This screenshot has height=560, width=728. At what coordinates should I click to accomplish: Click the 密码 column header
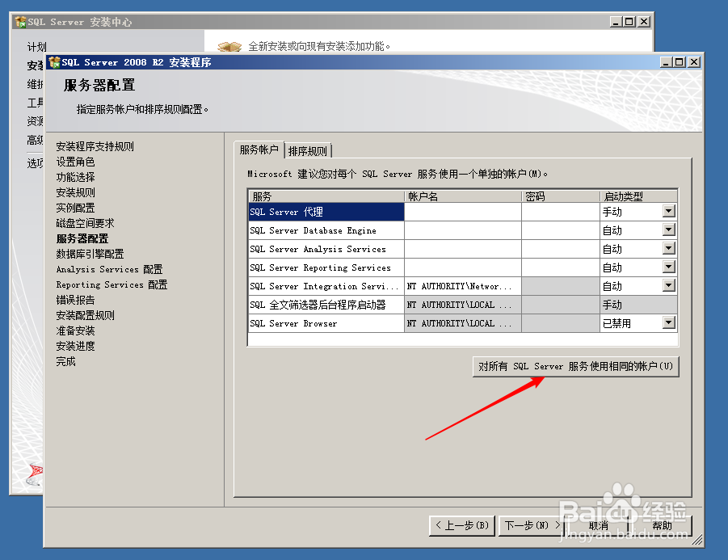pyautogui.click(x=561, y=196)
